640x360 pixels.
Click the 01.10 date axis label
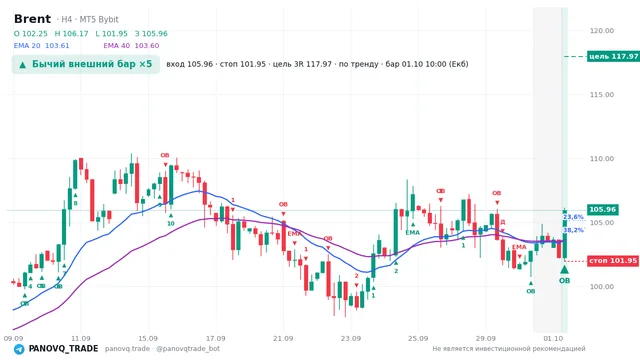click(553, 339)
